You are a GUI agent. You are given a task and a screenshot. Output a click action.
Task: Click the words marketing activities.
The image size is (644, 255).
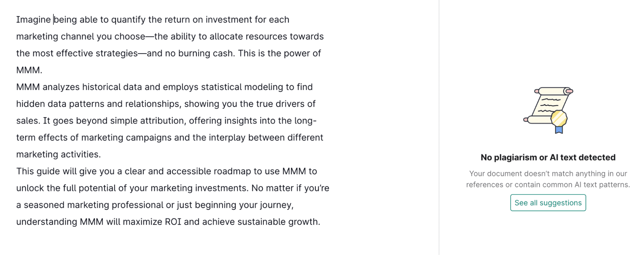pyautogui.click(x=58, y=154)
